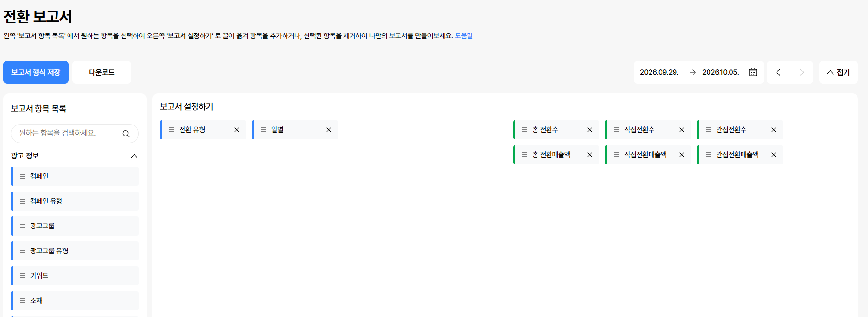This screenshot has width=868, height=317.
Task: Select the 키워드 list item
Action: coord(75,276)
